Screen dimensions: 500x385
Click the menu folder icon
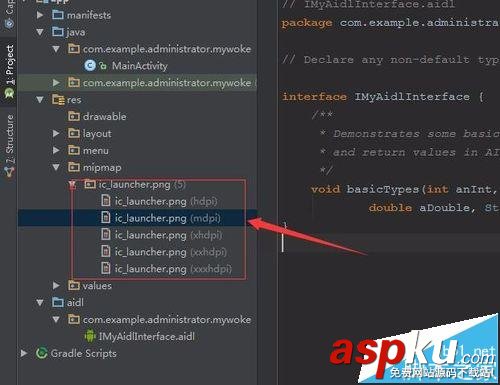(74, 150)
